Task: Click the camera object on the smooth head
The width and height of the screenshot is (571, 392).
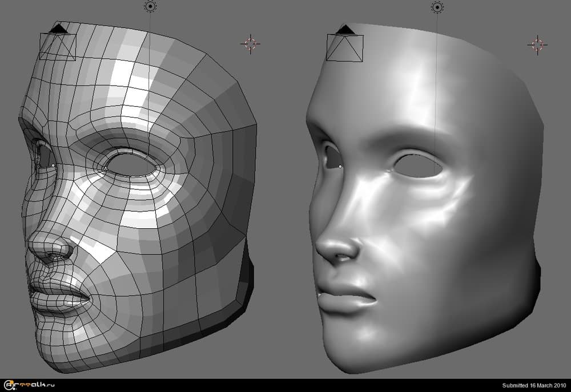Action: pos(345,47)
